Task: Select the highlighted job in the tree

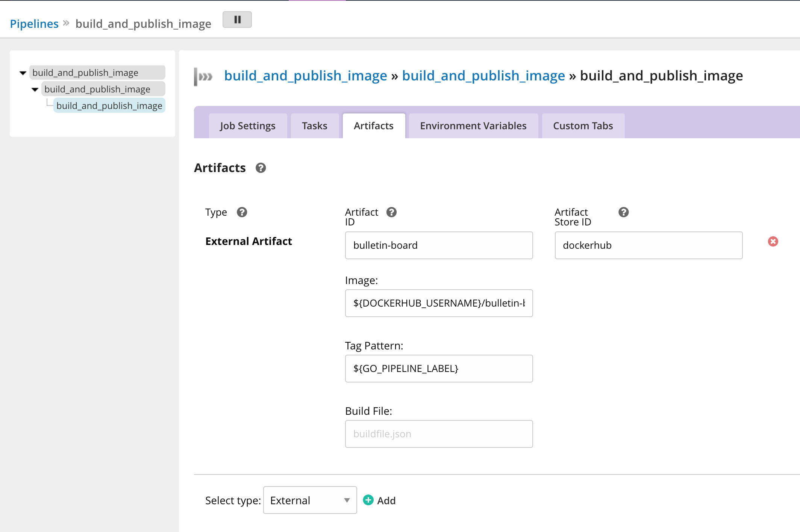Action: (x=109, y=106)
